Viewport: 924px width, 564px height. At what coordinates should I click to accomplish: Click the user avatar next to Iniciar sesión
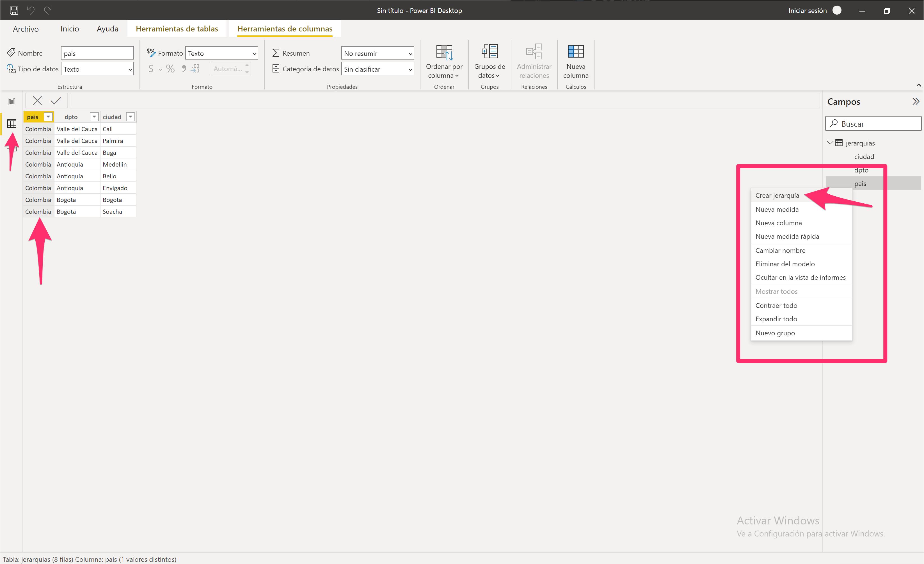click(837, 10)
